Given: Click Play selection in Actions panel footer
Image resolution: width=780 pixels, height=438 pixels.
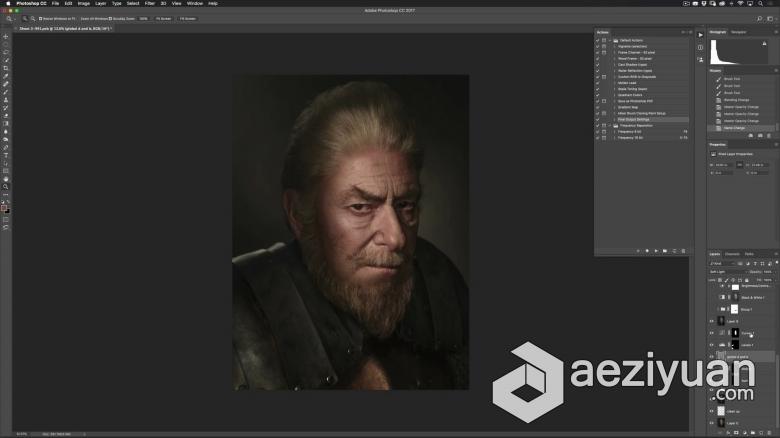Looking at the screenshot, I should (656, 251).
